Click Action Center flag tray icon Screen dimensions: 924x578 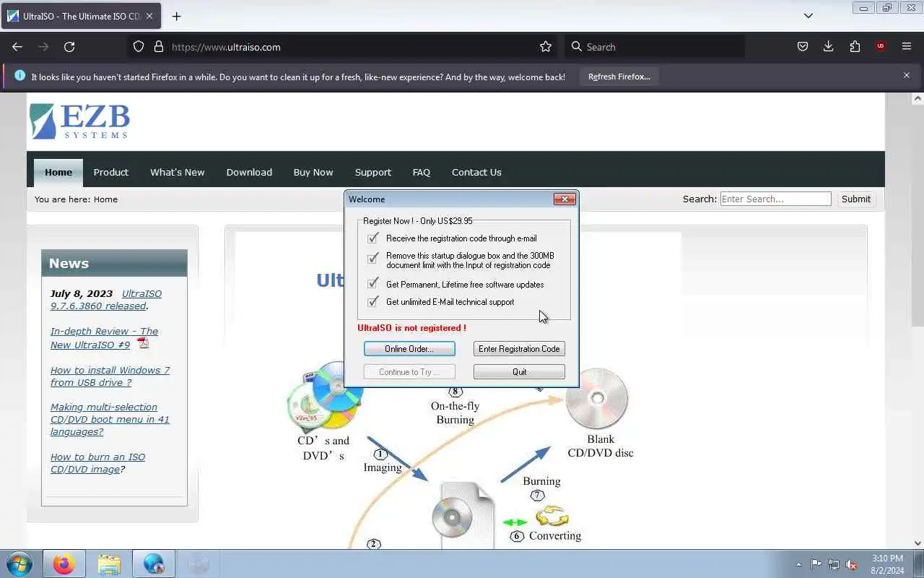pos(816,564)
